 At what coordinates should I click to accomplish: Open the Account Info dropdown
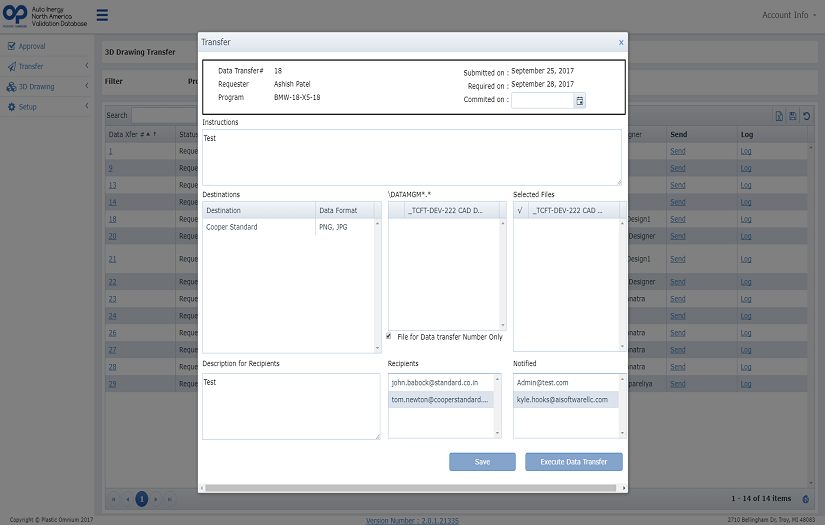[789, 15]
